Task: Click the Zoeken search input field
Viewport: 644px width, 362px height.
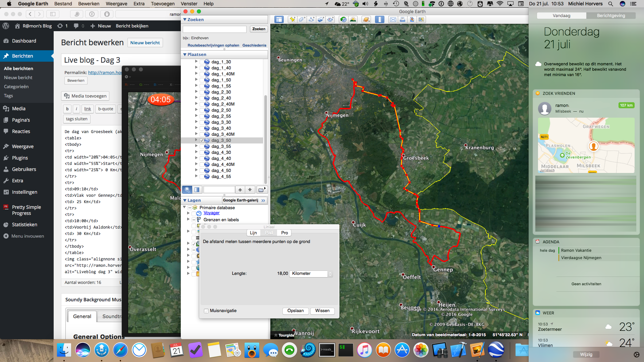Action: pyautogui.click(x=215, y=29)
